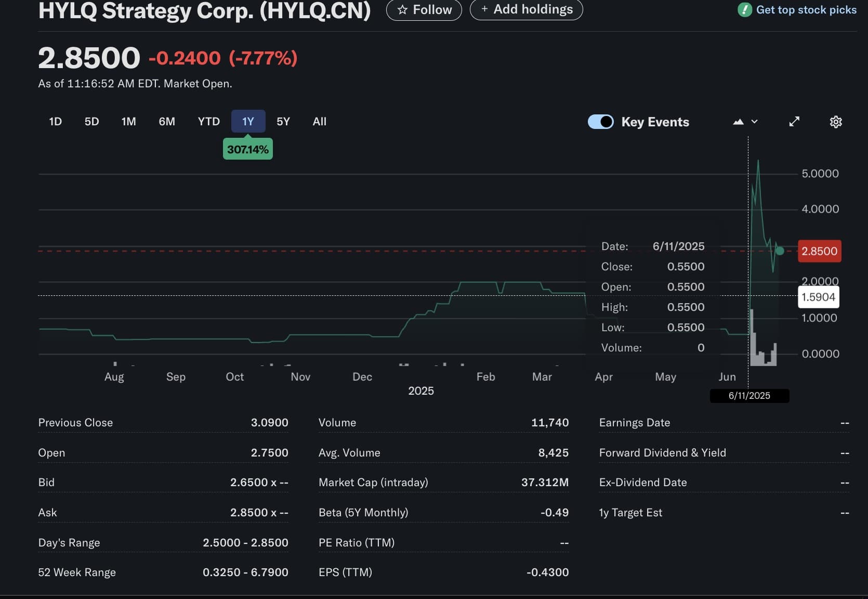Open the chart type icon
This screenshot has width=868, height=599.
coord(739,122)
